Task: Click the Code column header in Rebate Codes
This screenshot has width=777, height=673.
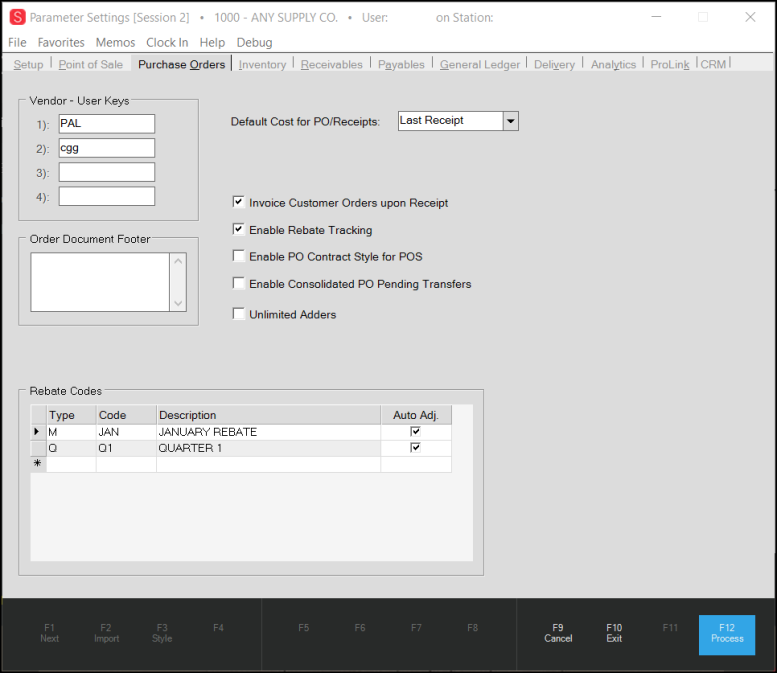Action: [126, 415]
